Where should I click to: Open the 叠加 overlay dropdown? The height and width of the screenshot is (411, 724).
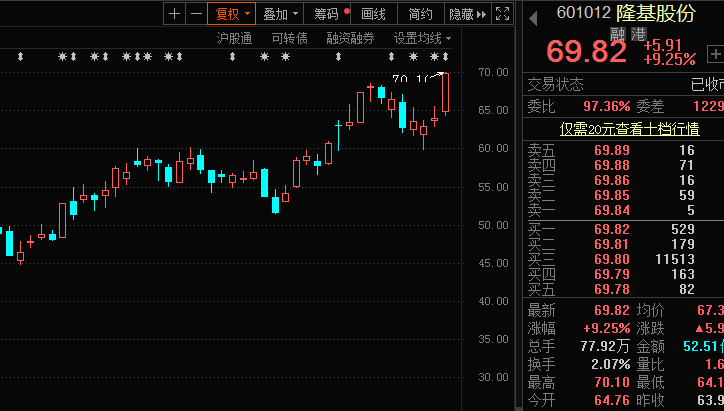(x=280, y=14)
